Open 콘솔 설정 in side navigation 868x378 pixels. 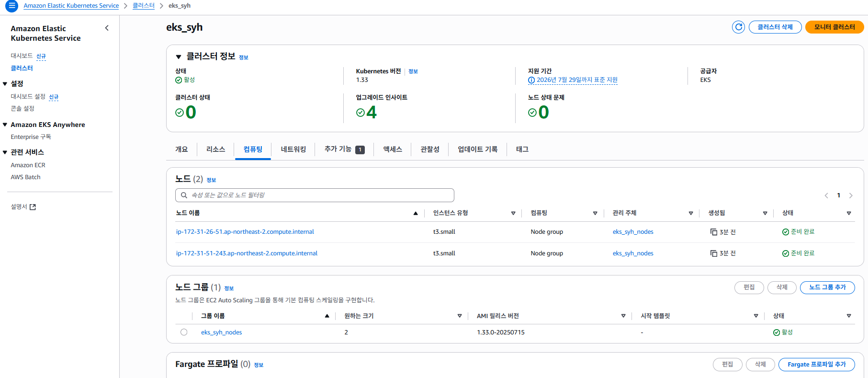(x=23, y=109)
